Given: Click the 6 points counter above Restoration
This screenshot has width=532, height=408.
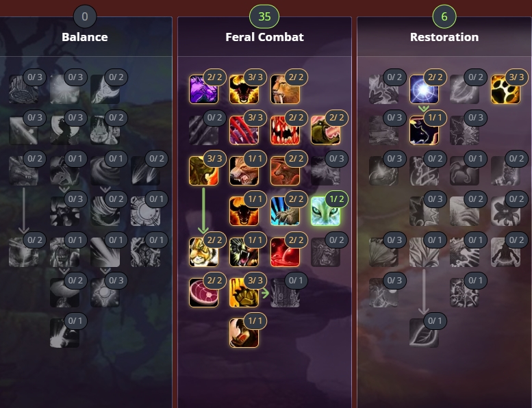Looking at the screenshot, I should pos(444,16).
